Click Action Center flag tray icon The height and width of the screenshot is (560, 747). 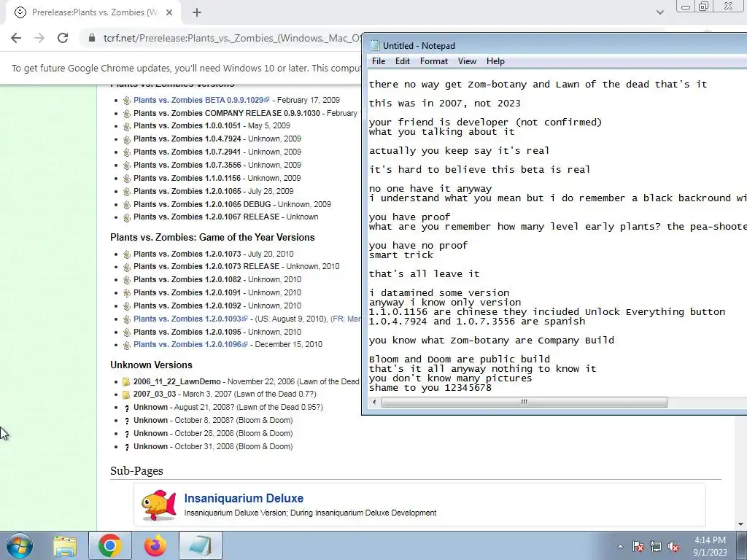click(638, 546)
